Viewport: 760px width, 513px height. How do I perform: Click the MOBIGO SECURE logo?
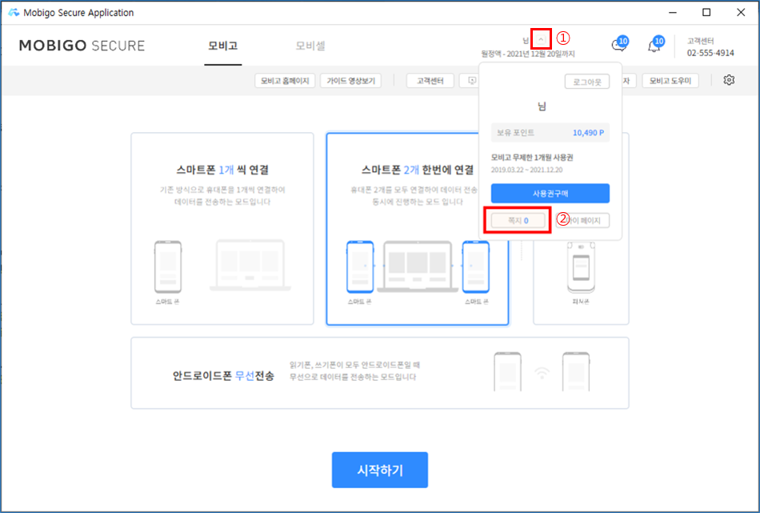pos(82,46)
